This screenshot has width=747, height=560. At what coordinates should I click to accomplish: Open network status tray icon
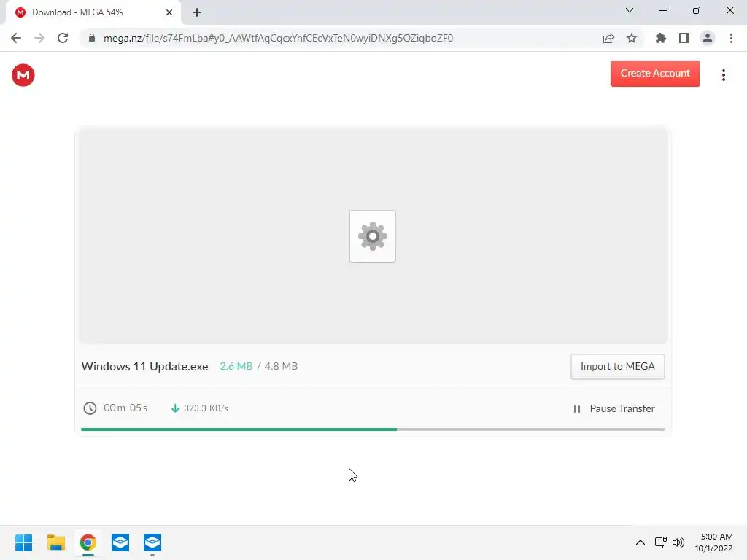(x=661, y=542)
